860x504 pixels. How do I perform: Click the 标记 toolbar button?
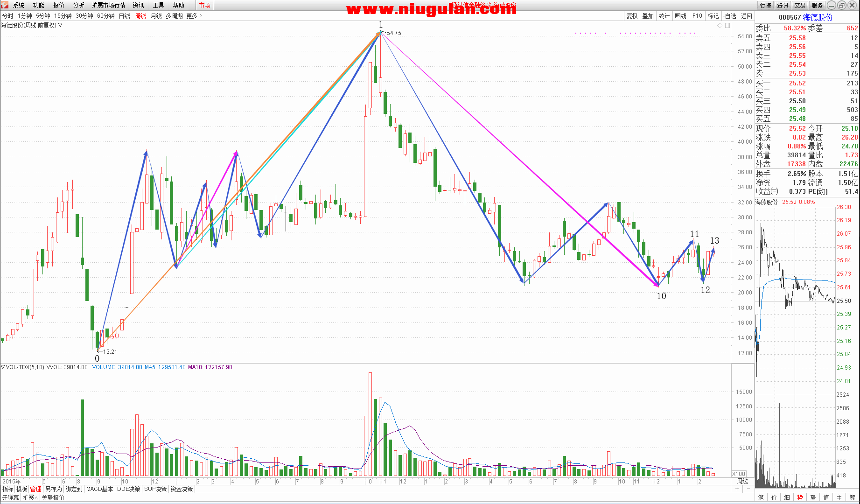[x=713, y=16]
